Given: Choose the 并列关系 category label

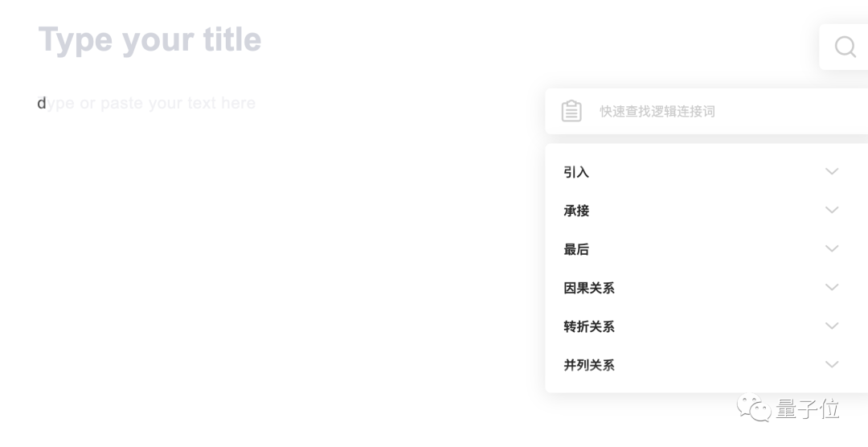Looking at the screenshot, I should point(589,365).
